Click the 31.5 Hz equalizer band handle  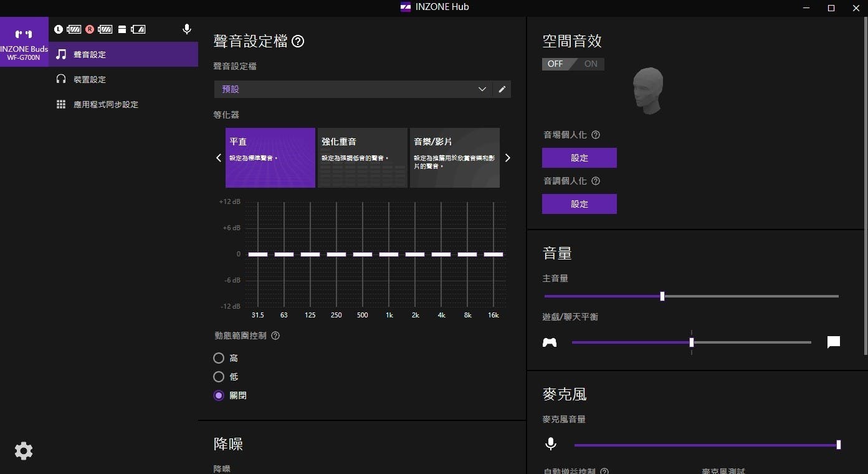pyautogui.click(x=258, y=254)
